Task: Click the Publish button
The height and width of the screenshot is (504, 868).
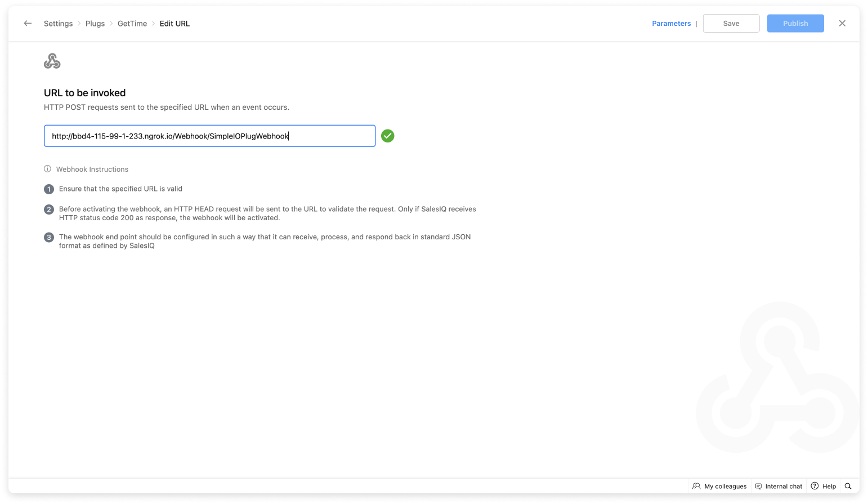Action: pos(795,24)
